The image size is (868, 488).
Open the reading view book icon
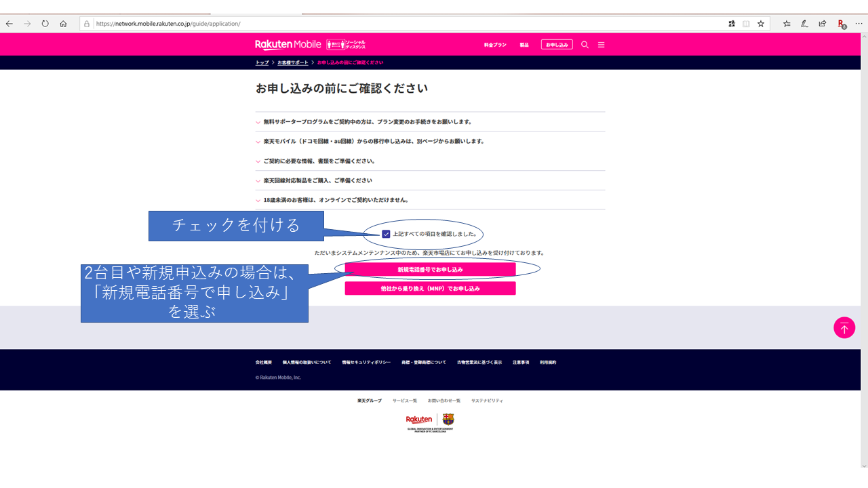(x=746, y=24)
